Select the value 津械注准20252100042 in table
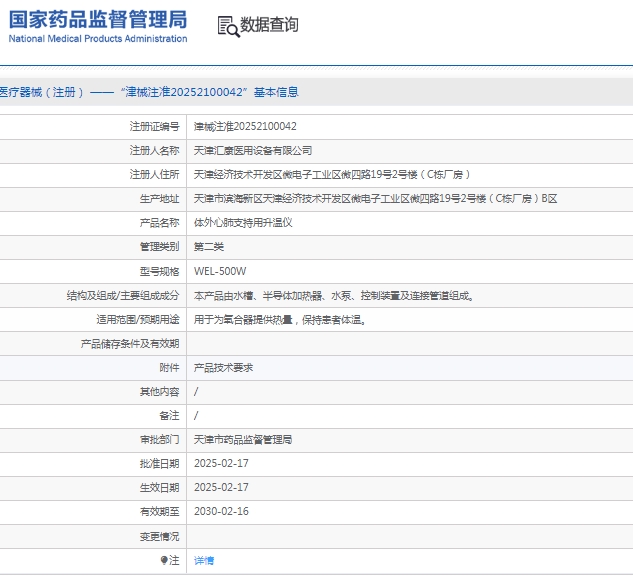This screenshot has width=633, height=580. point(245,126)
